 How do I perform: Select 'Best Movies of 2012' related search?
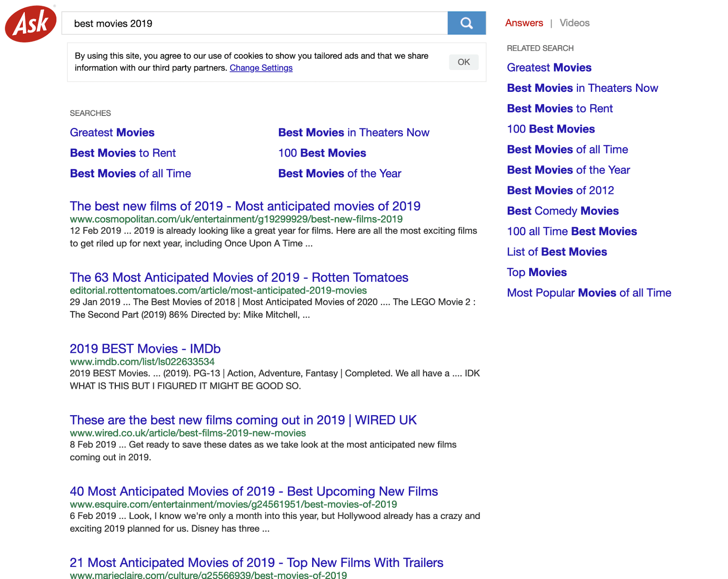click(560, 190)
